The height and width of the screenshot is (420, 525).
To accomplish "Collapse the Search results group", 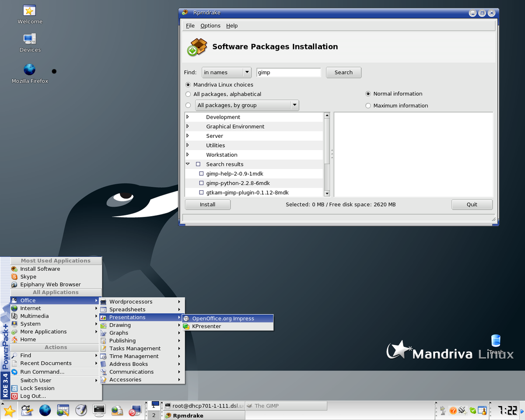I will click(188, 164).
